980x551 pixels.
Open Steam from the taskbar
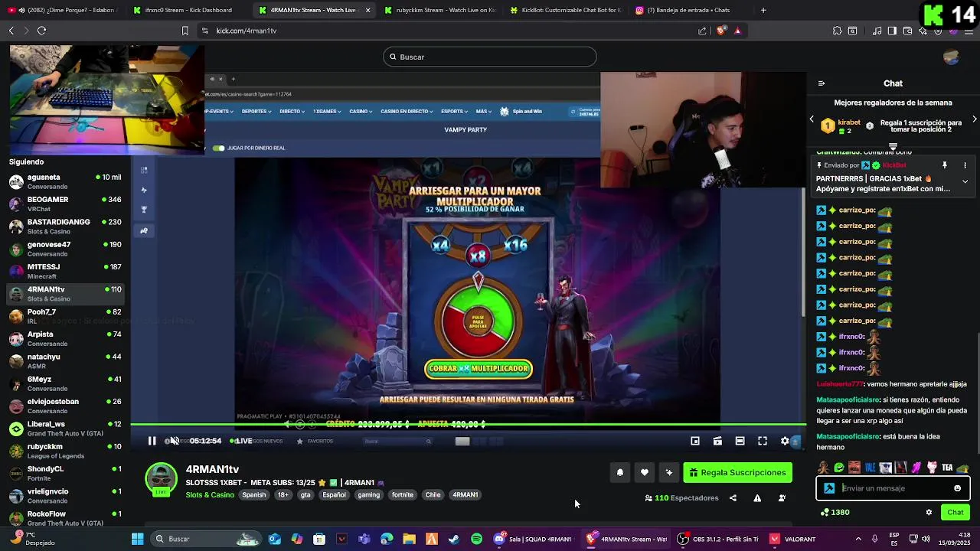(x=454, y=539)
